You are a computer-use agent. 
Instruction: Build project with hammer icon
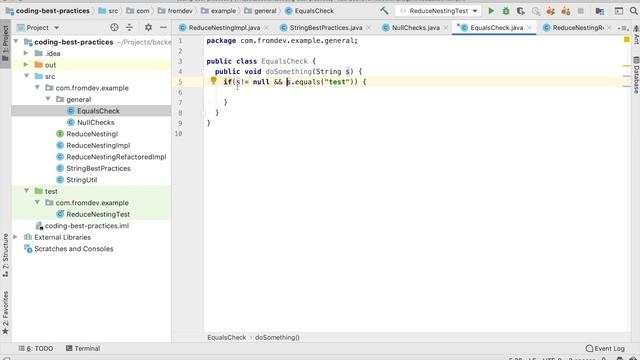384,11
